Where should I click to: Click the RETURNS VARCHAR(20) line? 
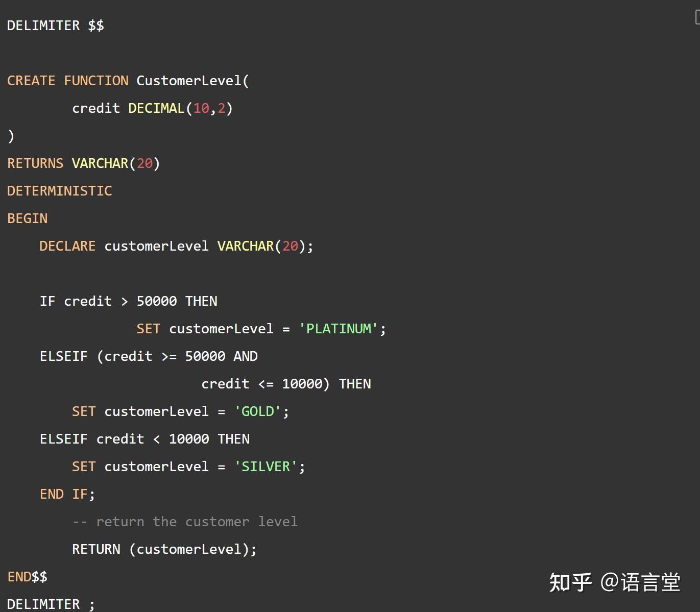(83, 163)
